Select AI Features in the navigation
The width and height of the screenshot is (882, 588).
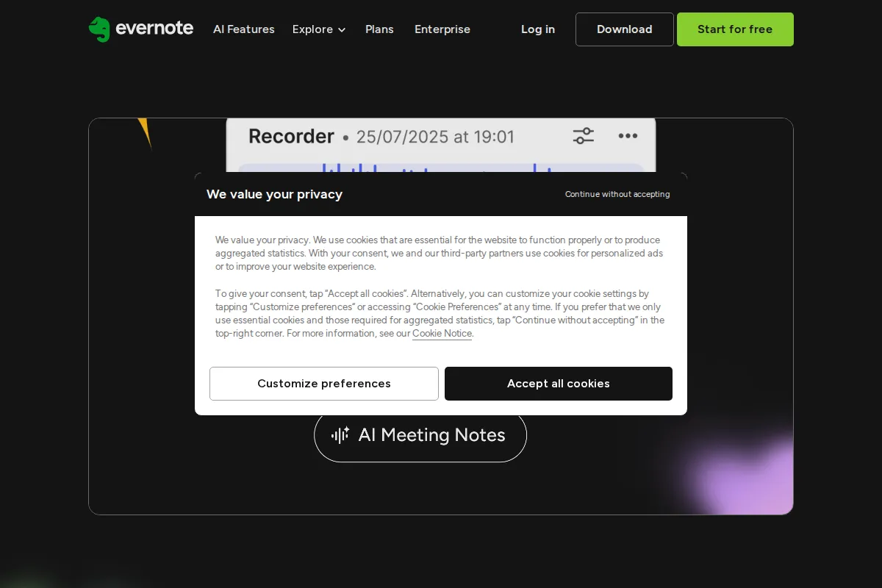coord(243,29)
